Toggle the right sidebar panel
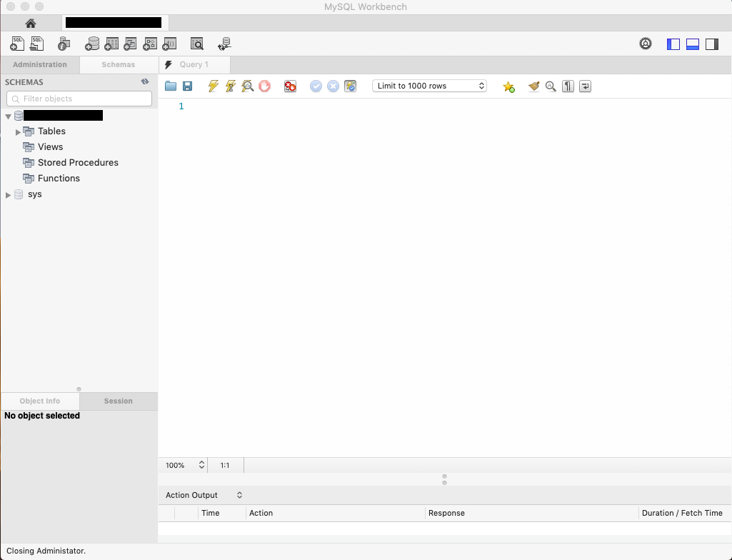Screen dimensions: 732x560 [712, 44]
